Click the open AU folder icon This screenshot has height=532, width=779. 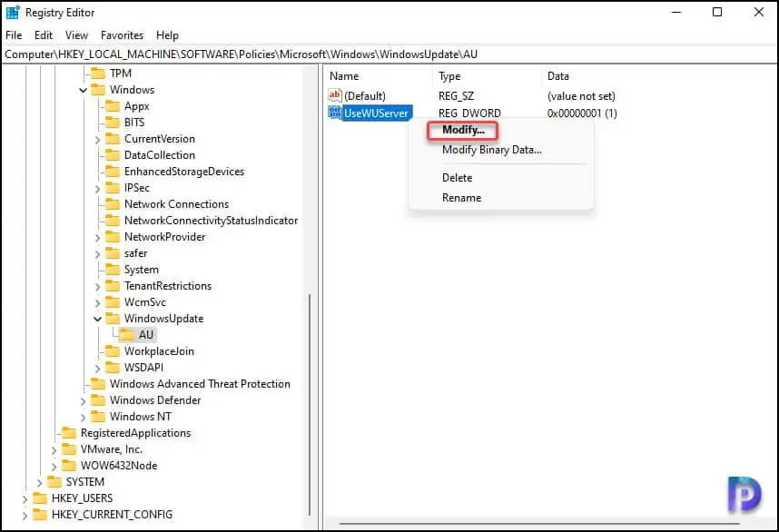coord(128,335)
